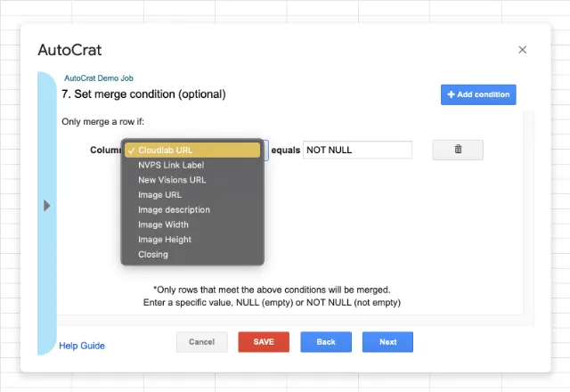Click the NOT NULL value field
The image size is (570, 392).
[357, 150]
